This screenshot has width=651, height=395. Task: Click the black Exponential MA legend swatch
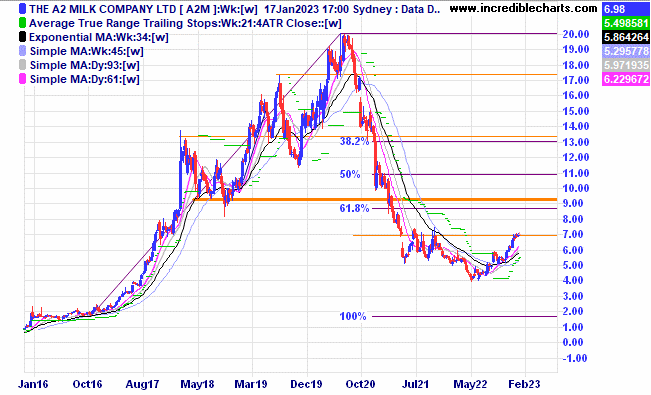[22, 37]
